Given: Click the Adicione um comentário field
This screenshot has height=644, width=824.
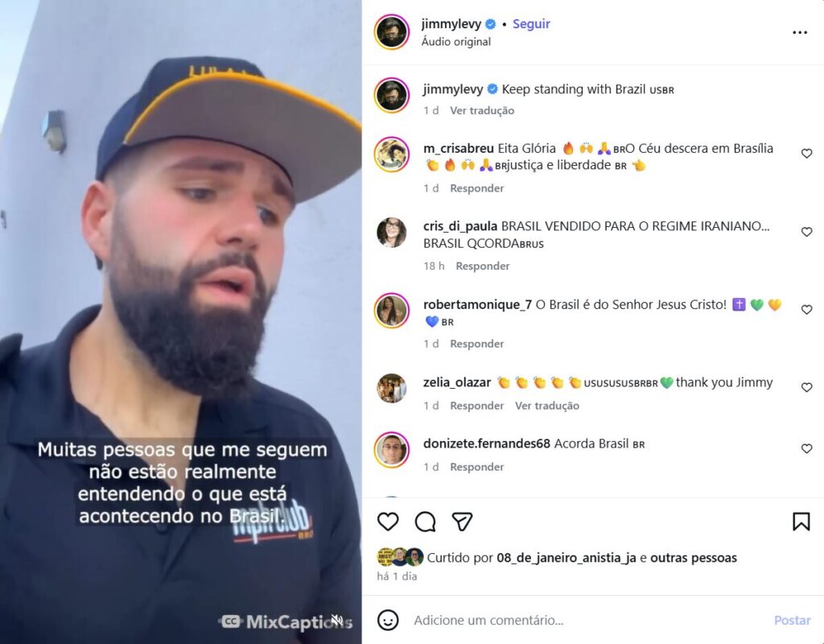Looking at the screenshot, I should pos(588,621).
